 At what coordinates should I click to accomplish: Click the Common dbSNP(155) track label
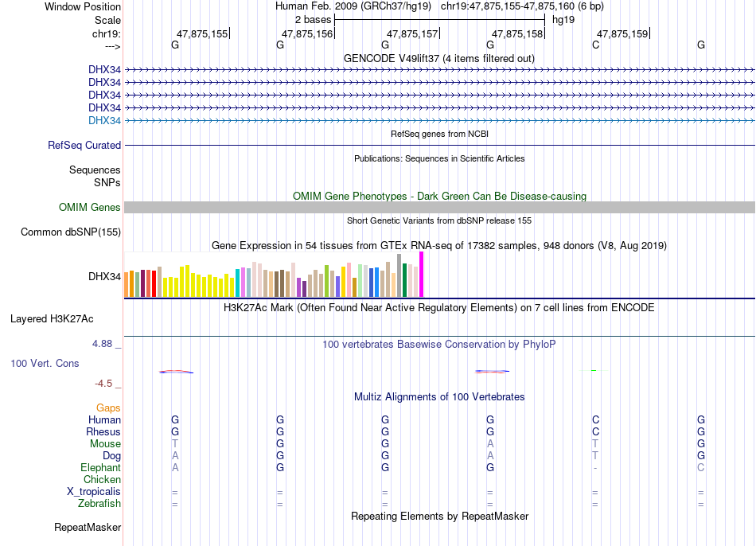[x=71, y=232]
